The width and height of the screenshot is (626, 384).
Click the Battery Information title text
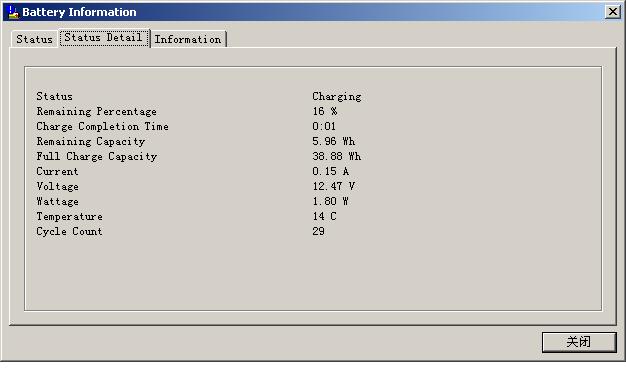(79, 12)
